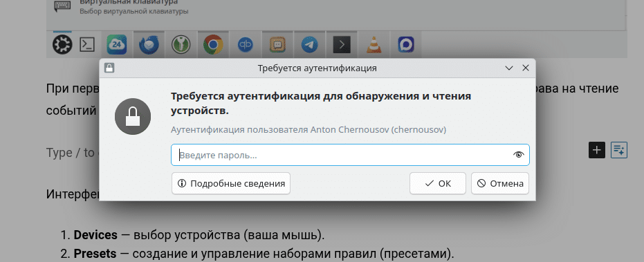The image size is (644, 262).
Task: Open the outlined terminal prompt icon in the taskbar
Action: [87, 44]
